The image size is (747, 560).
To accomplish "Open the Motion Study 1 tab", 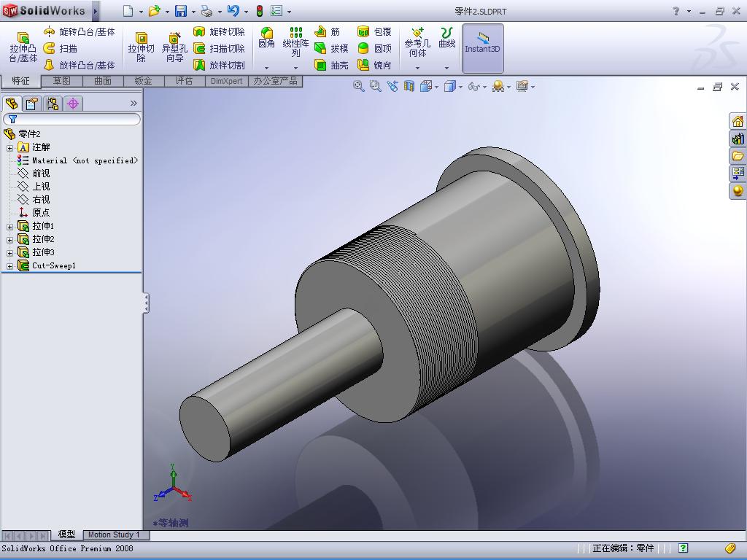I will (x=116, y=534).
